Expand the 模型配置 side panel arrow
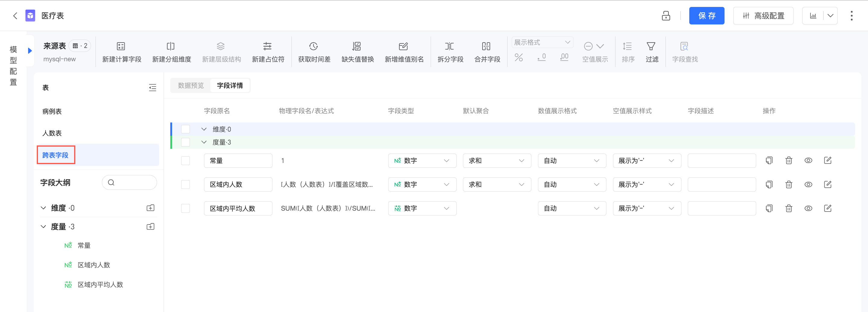 (30, 51)
